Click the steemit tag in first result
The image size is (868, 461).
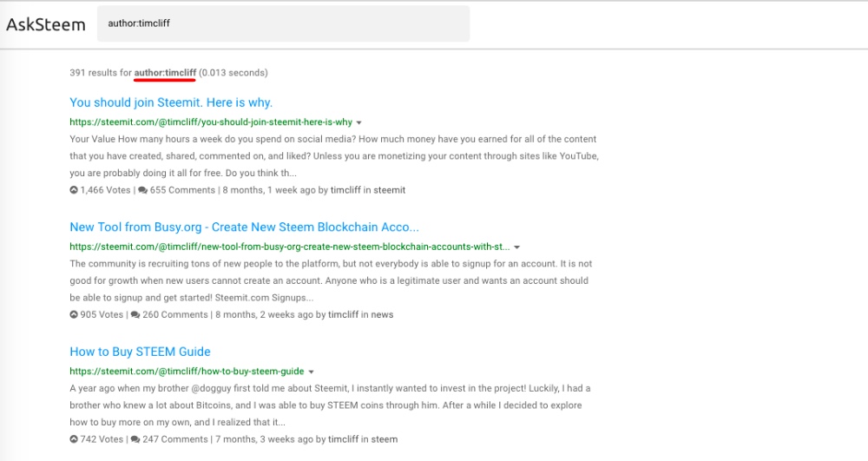[389, 190]
